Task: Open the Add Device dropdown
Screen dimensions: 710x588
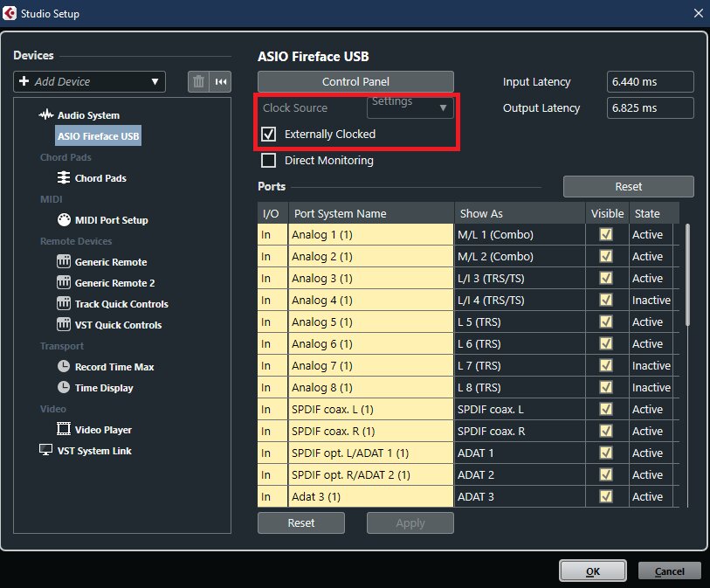Action: tap(89, 81)
